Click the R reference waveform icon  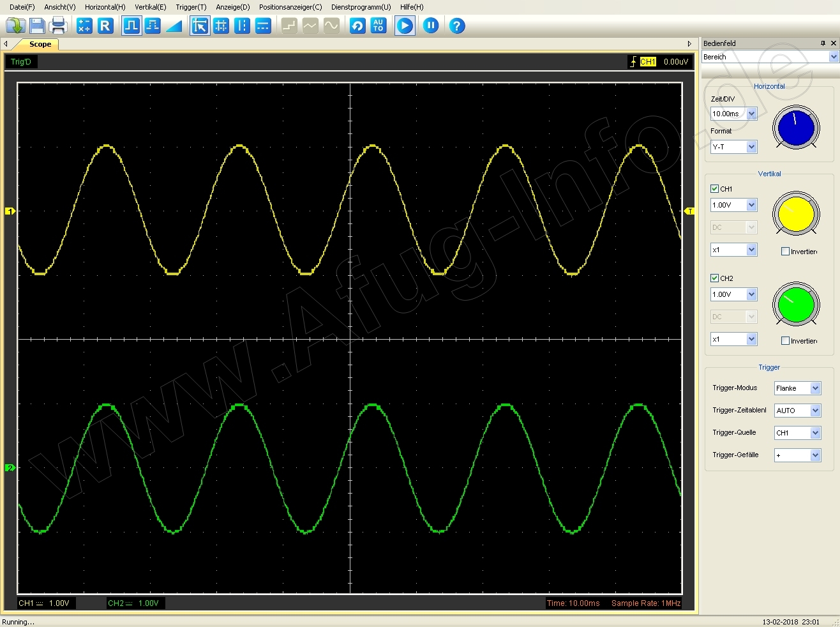coord(105,26)
